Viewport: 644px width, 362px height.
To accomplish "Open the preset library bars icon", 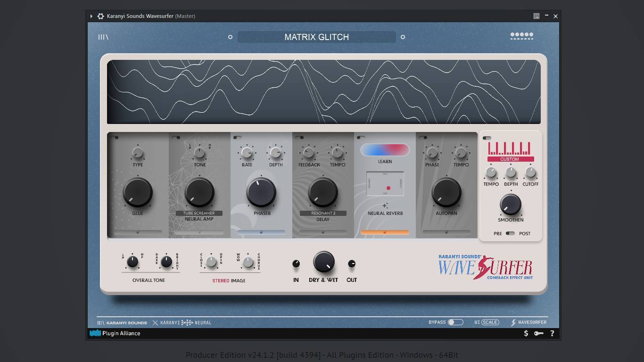I will pos(103,37).
